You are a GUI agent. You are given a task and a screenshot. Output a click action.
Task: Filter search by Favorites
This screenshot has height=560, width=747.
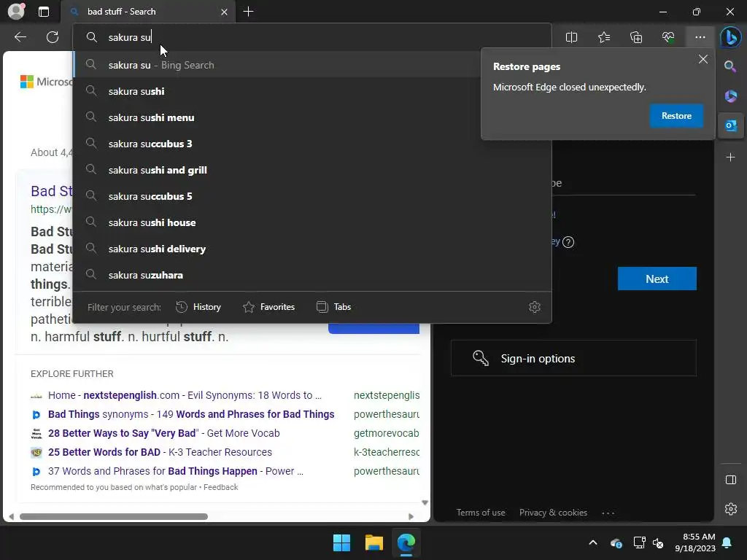(x=268, y=307)
